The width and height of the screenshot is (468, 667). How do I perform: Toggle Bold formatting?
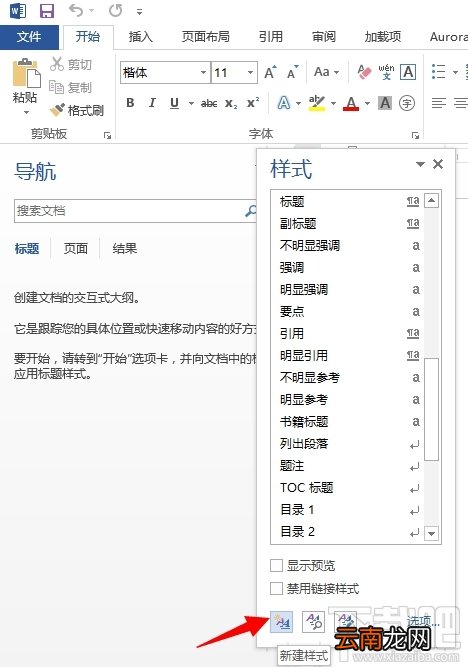point(130,103)
